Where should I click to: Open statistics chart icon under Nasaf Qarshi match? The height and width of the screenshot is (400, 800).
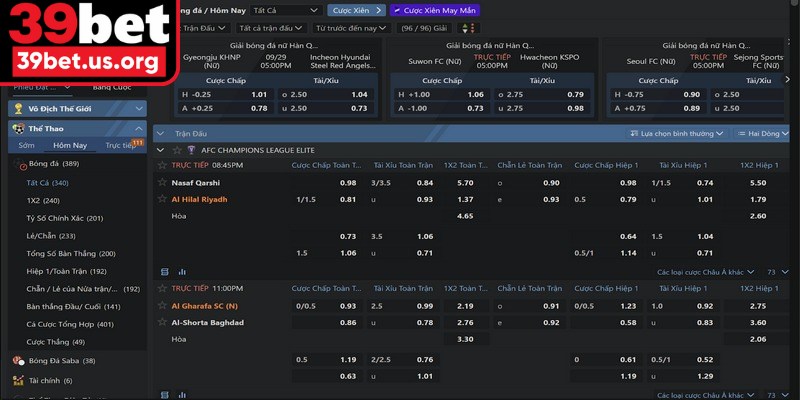pyautogui.click(x=182, y=271)
